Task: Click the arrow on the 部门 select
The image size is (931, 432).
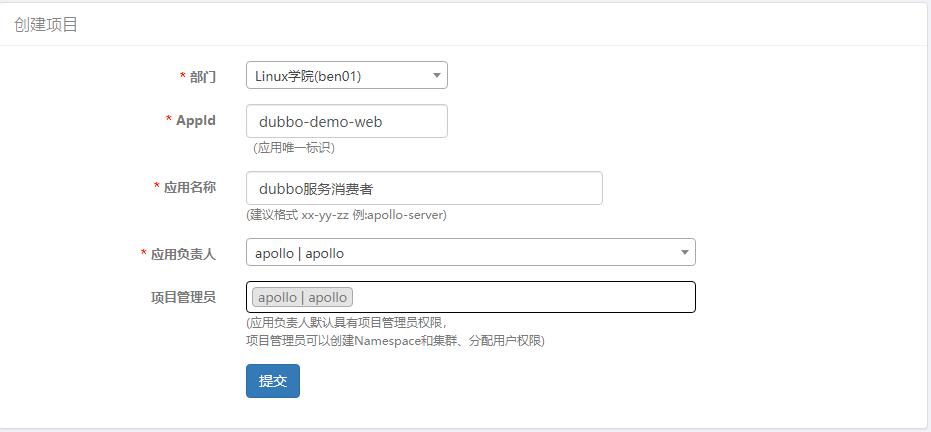Action: tap(437, 75)
